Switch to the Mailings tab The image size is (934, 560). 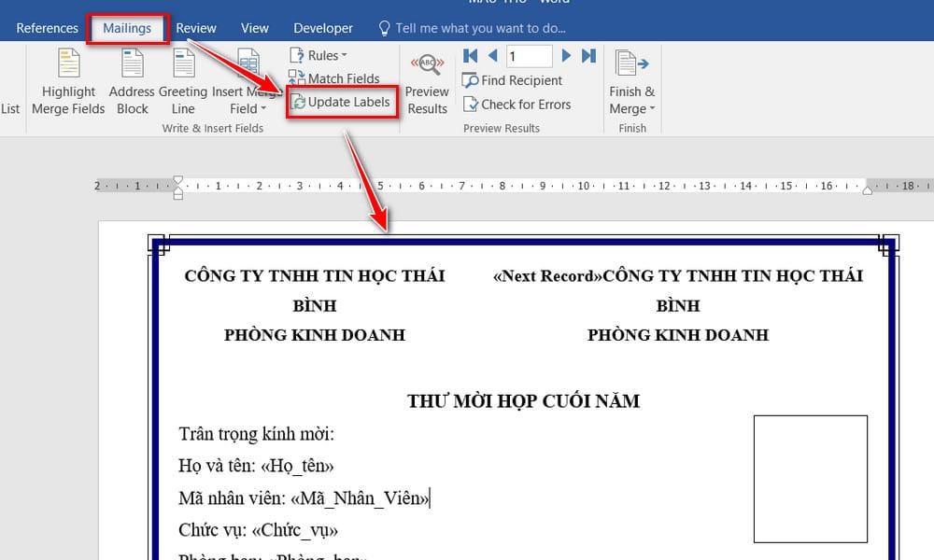pos(127,28)
